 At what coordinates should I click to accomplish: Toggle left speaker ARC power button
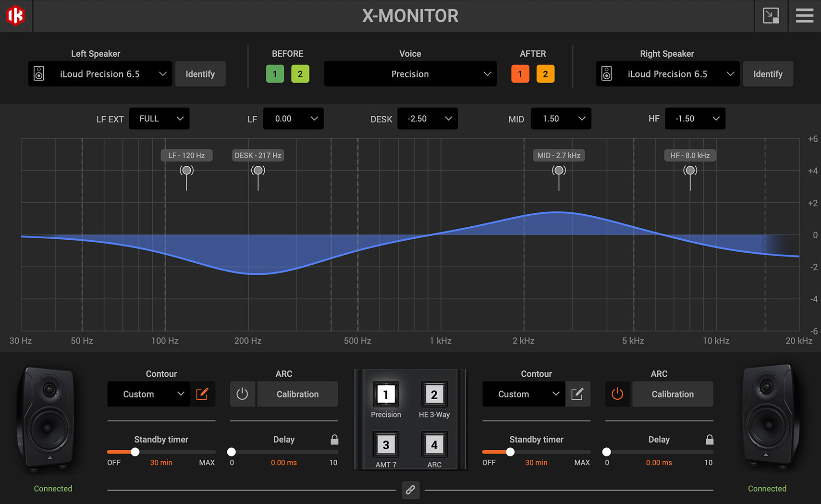(243, 394)
